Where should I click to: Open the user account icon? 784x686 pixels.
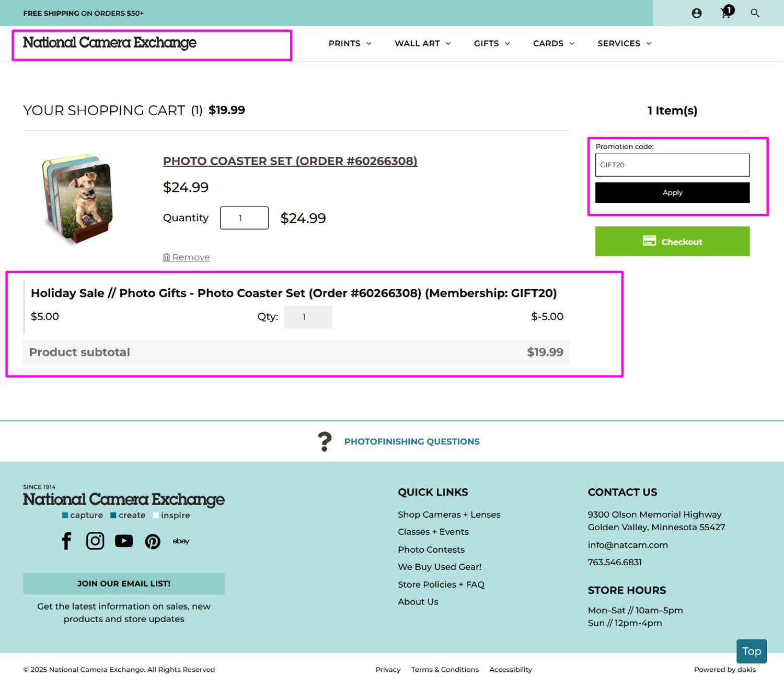[696, 13]
